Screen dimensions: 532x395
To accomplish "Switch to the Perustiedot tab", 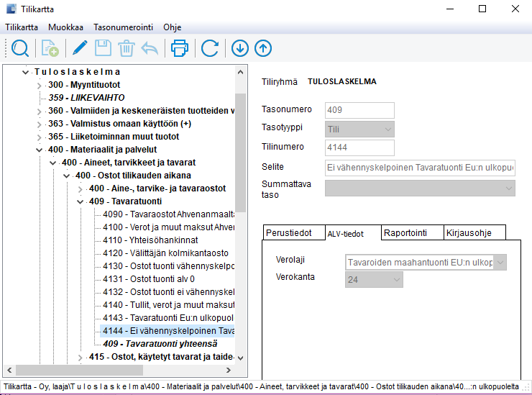I will [x=294, y=233].
